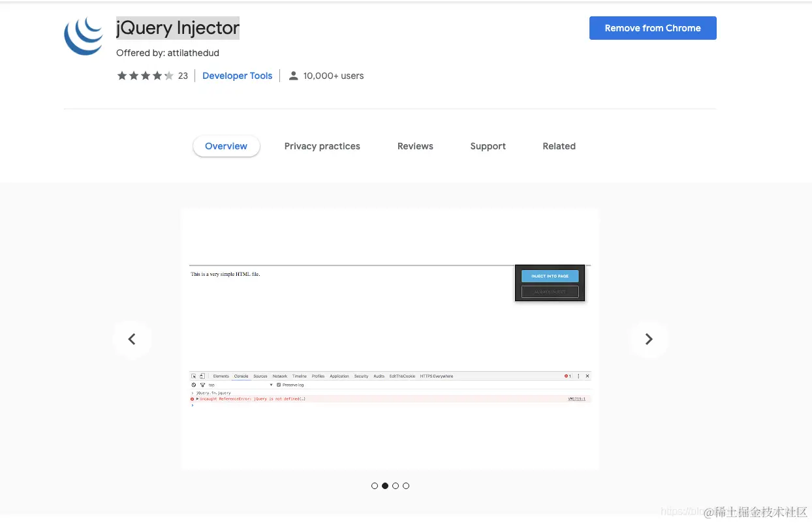
Task: Toggle device toolbar icon in DevTools
Action: pos(202,376)
